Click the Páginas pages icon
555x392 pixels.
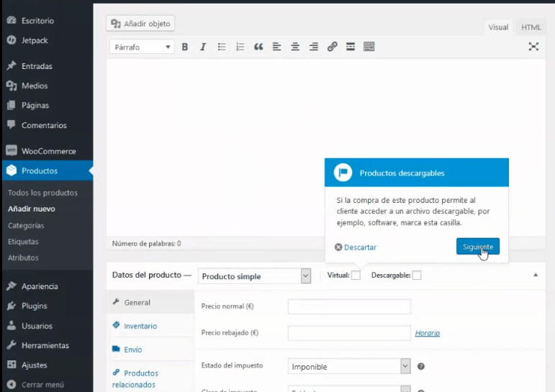(12, 105)
